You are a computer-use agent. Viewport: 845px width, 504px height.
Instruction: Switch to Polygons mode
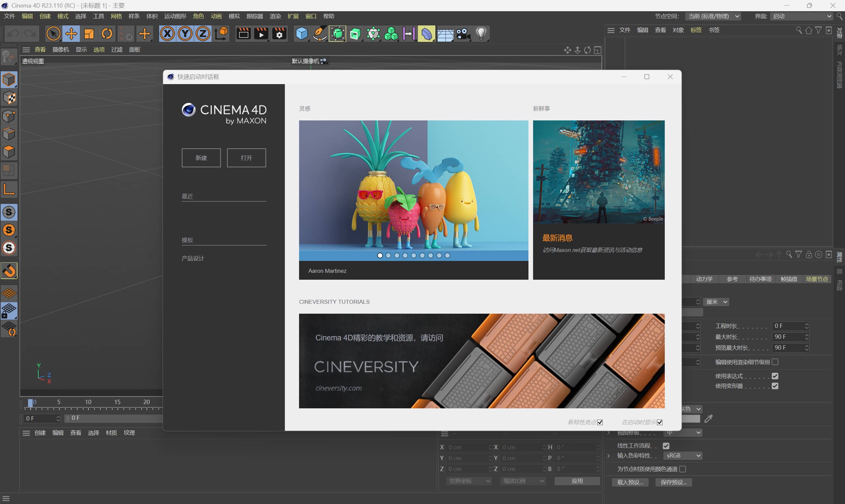tap(9, 151)
